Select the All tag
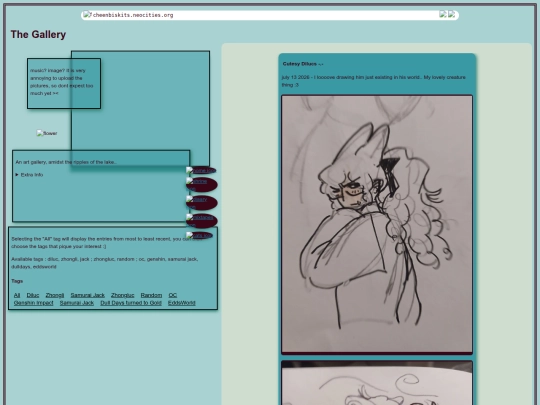Image resolution: width=540 pixels, height=405 pixels. 17,295
